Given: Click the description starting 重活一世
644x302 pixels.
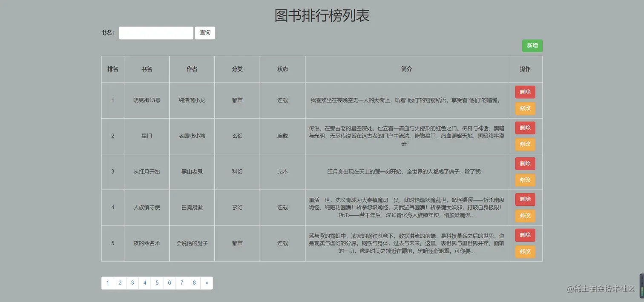Looking at the screenshot, I should pos(406,208).
